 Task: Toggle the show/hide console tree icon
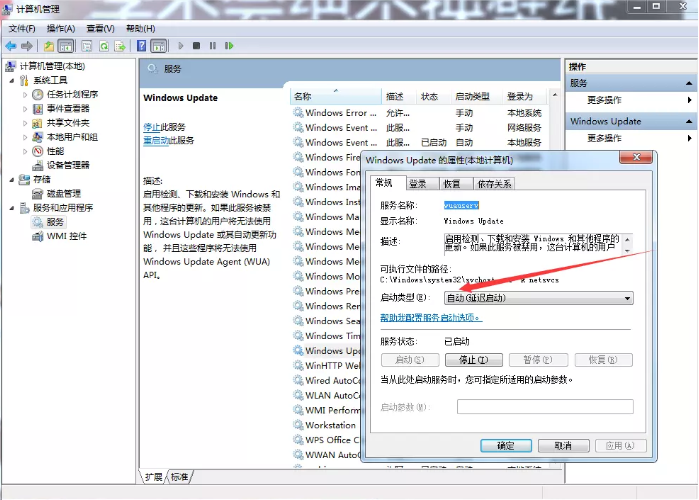pyautogui.click(x=66, y=46)
